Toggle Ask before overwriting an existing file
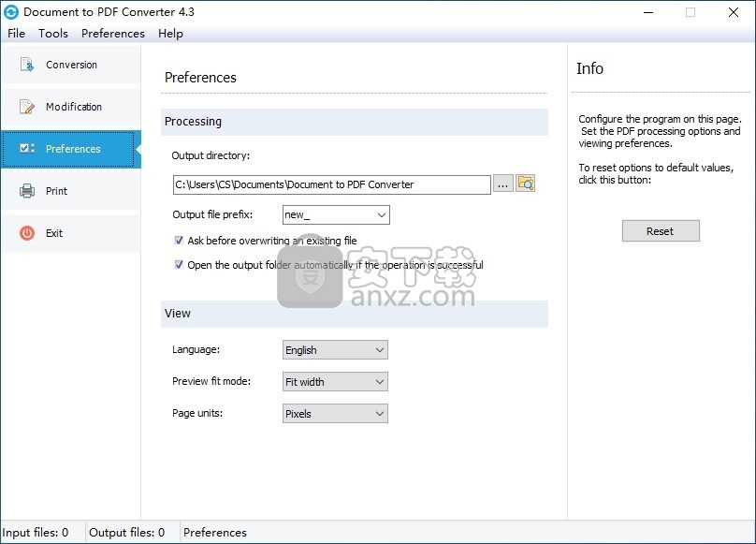756x544 pixels. [x=179, y=240]
